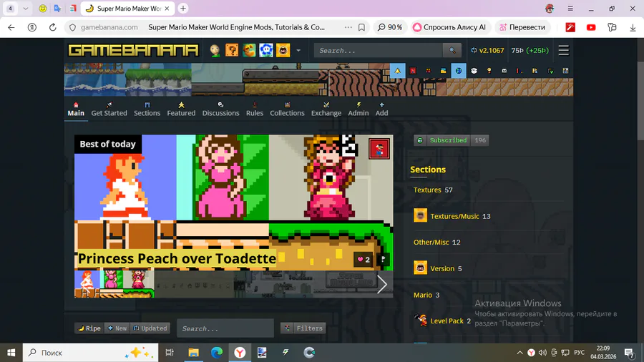
Task: Open the Exchange tab
Action: pos(326,109)
